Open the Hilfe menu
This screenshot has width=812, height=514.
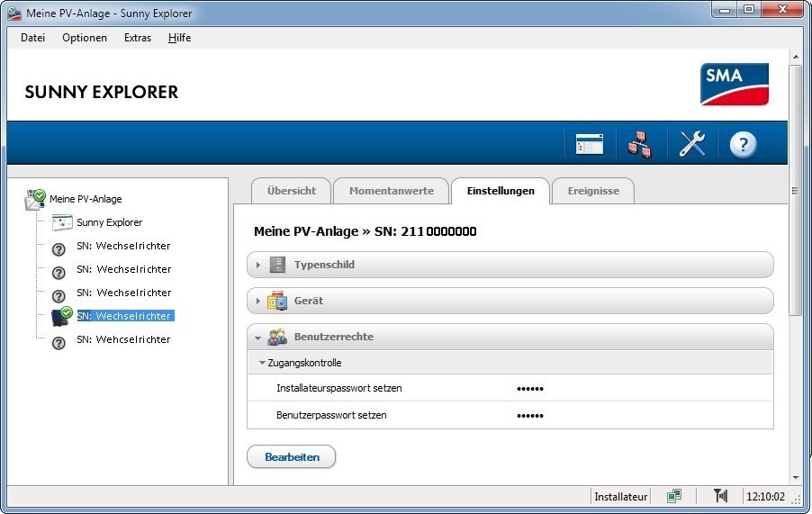coord(180,38)
